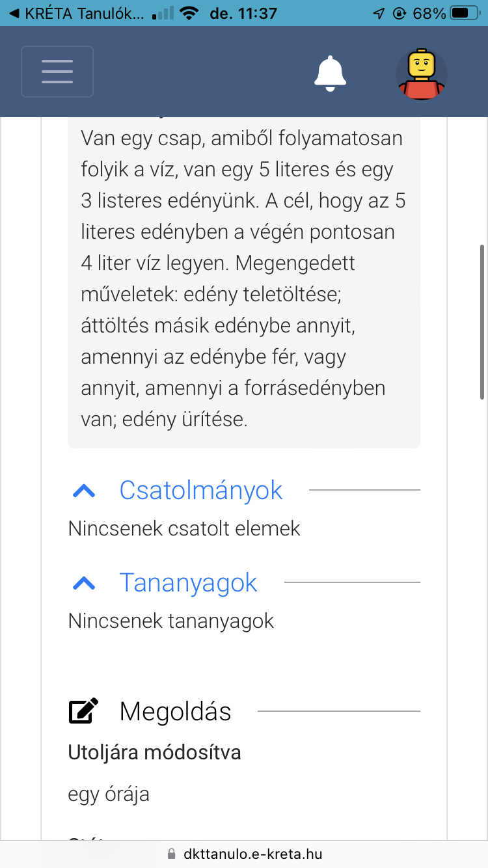Click the Utoljára módosítva label
Image resolution: width=488 pixels, height=868 pixels.
pos(155,753)
